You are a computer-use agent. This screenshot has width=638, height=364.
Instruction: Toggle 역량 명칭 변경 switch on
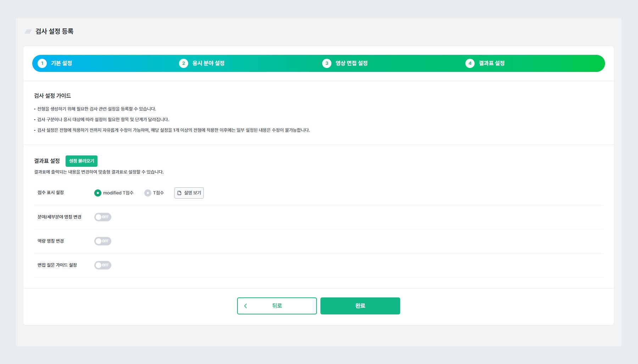[x=103, y=241]
